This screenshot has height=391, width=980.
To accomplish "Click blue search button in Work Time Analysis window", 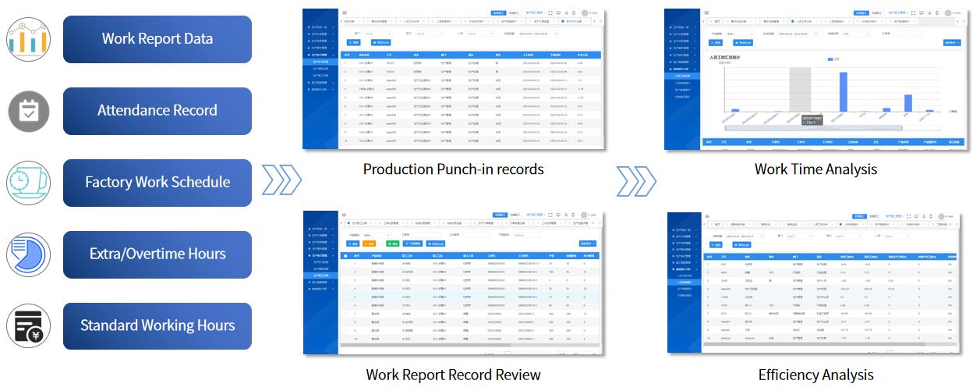I will (x=716, y=42).
